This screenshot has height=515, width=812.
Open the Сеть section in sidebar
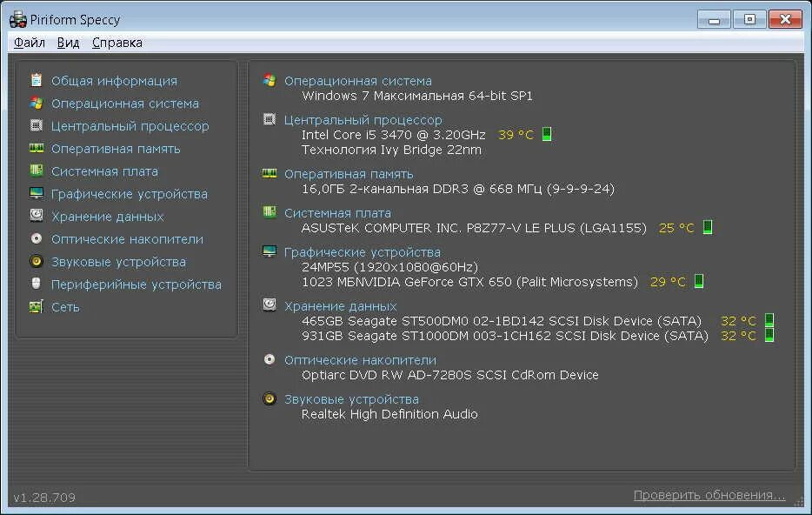click(65, 307)
